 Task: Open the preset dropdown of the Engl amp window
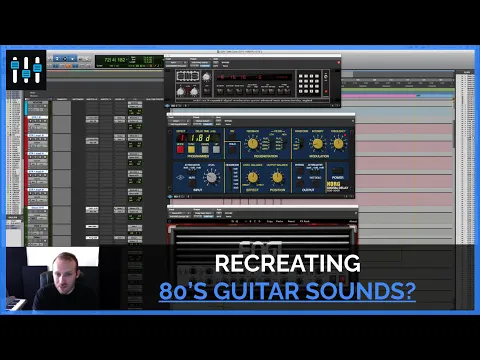[x=203, y=213]
